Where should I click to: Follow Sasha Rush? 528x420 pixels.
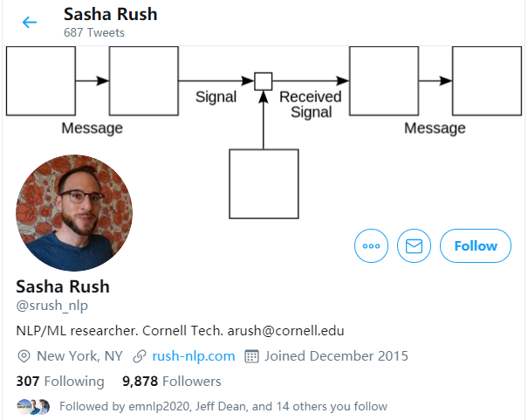coord(475,246)
